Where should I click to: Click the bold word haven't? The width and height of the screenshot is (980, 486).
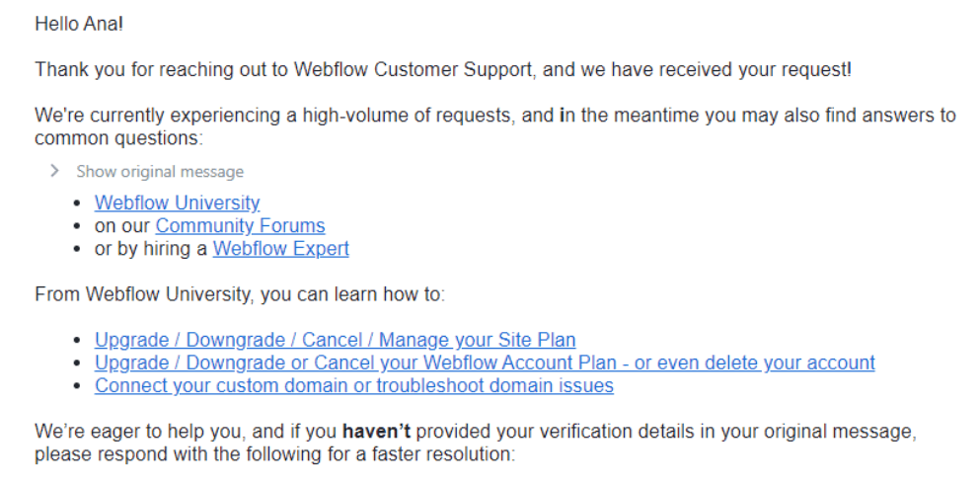(377, 432)
